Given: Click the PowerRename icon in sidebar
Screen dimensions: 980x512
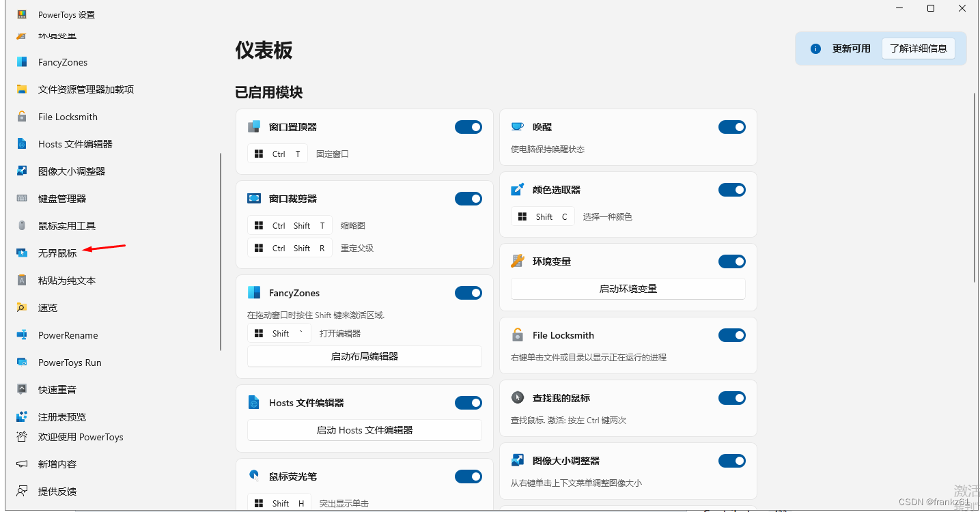Looking at the screenshot, I should click(22, 335).
